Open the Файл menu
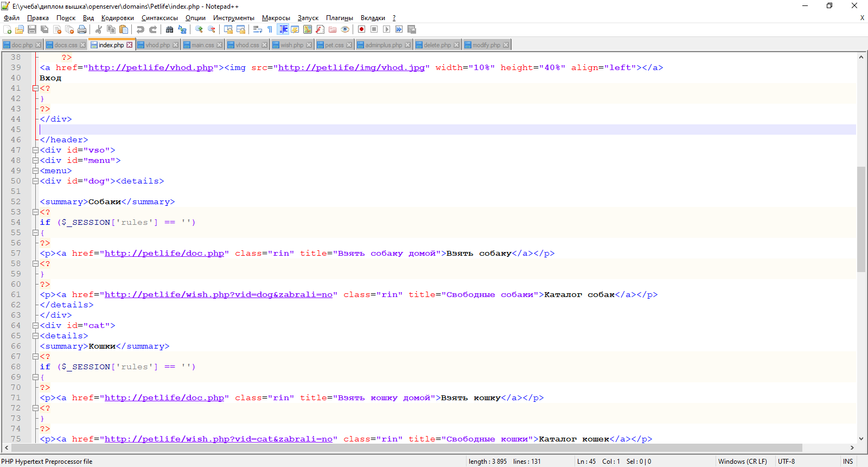The width and height of the screenshot is (868, 467). (x=11, y=18)
